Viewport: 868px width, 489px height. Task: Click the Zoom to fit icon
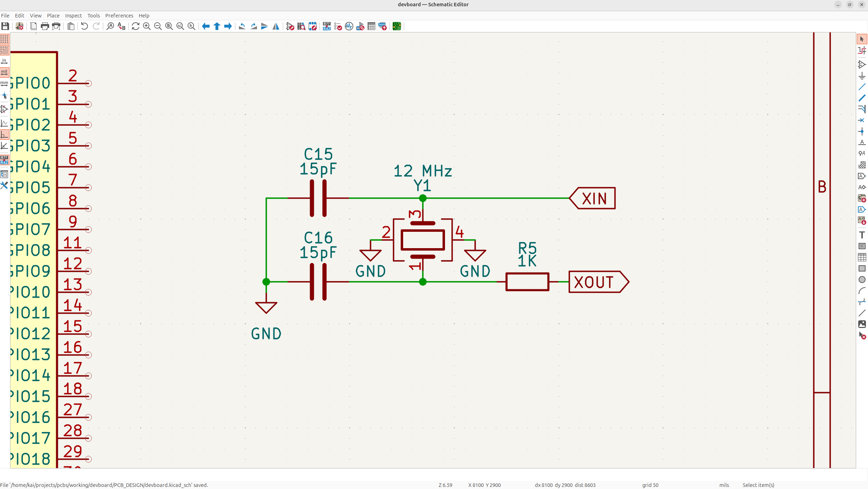point(169,26)
